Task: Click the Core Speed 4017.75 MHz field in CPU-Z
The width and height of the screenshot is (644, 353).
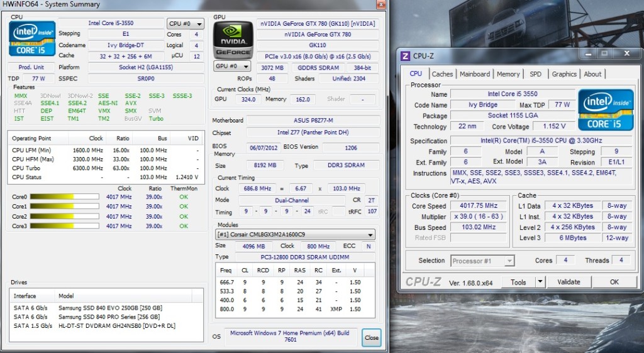Action: click(x=479, y=206)
